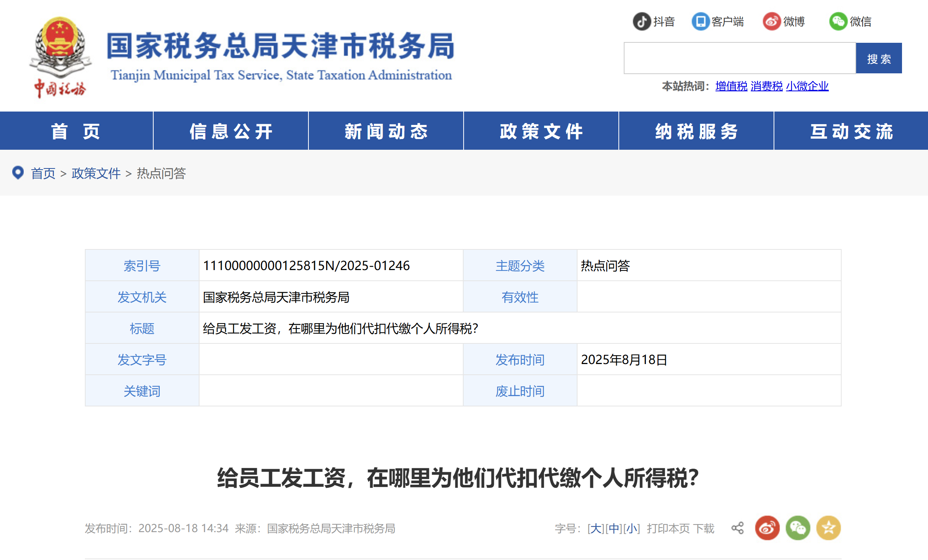This screenshot has height=560, width=928.
Task: Open the 信息公开 navigation tab
Action: [x=231, y=131]
